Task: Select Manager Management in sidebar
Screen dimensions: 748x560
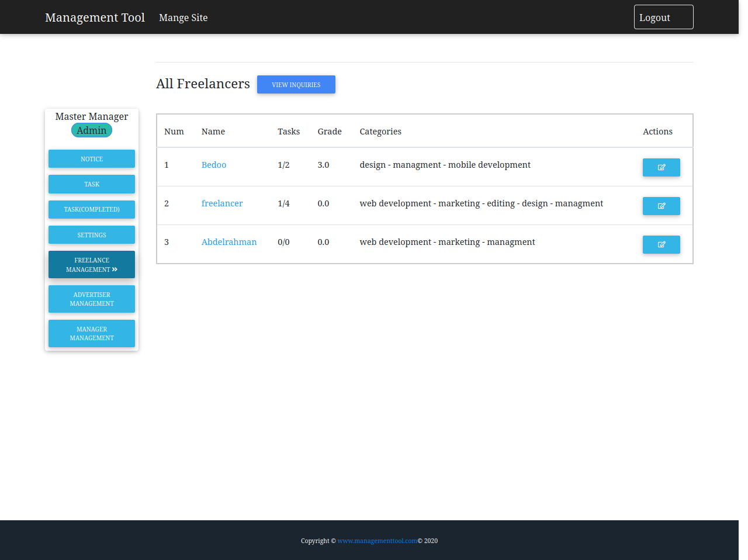Action: (x=92, y=334)
